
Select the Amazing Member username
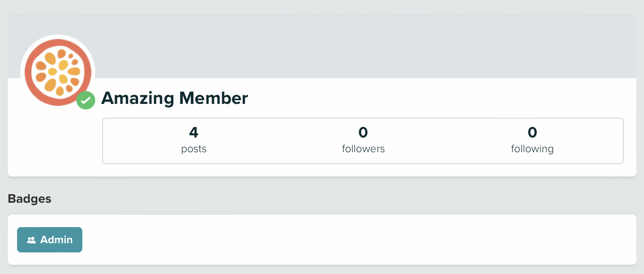pyautogui.click(x=175, y=98)
